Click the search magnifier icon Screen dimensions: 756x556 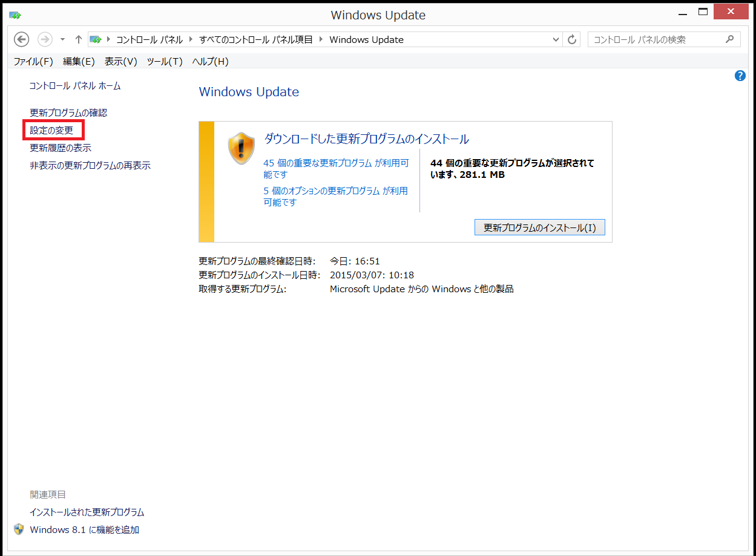[729, 39]
